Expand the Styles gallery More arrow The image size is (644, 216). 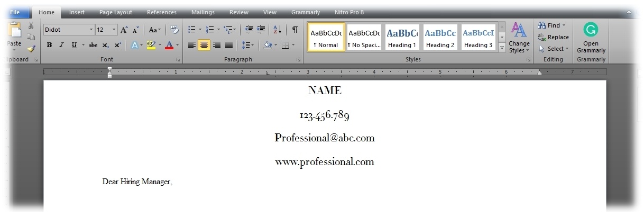(x=502, y=48)
